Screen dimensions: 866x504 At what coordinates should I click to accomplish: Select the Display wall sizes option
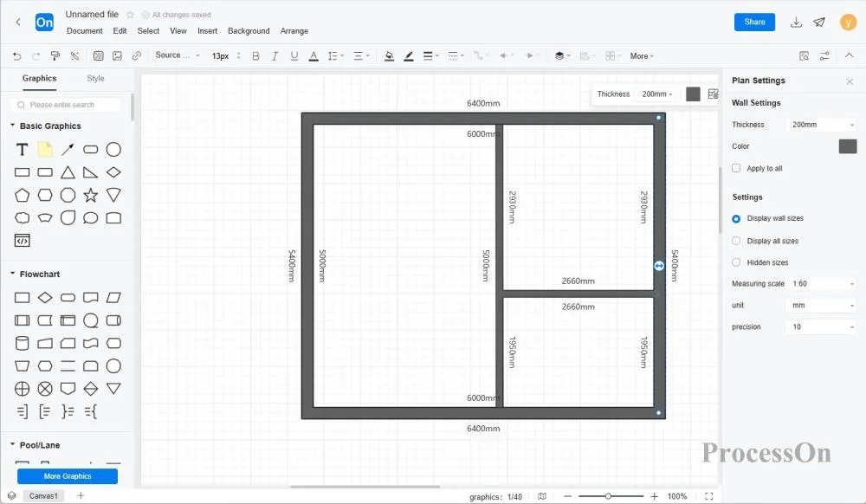point(736,218)
